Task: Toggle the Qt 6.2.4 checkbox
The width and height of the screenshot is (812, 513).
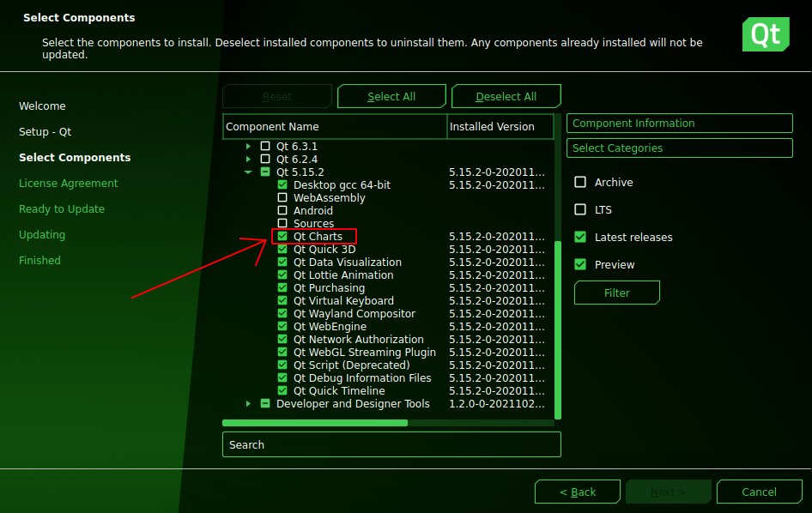Action: (265, 159)
